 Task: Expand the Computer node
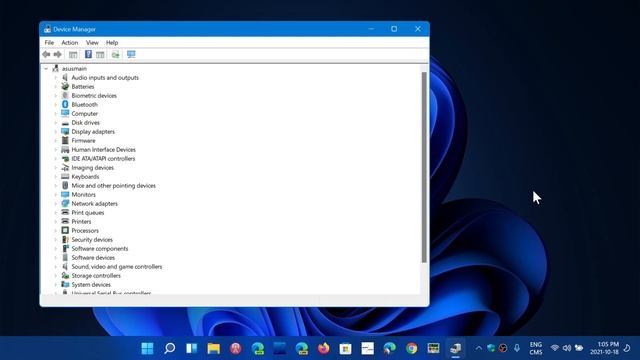click(x=56, y=113)
